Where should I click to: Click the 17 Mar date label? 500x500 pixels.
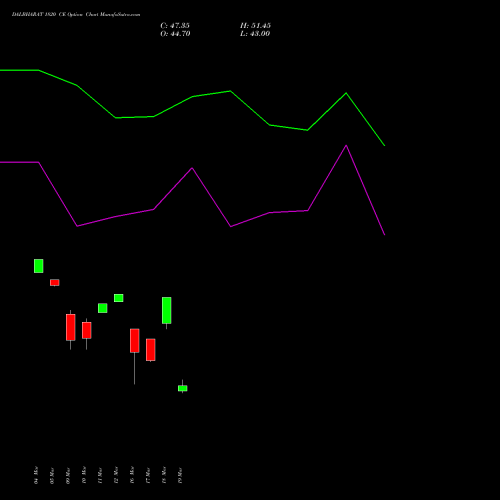(x=148, y=475)
